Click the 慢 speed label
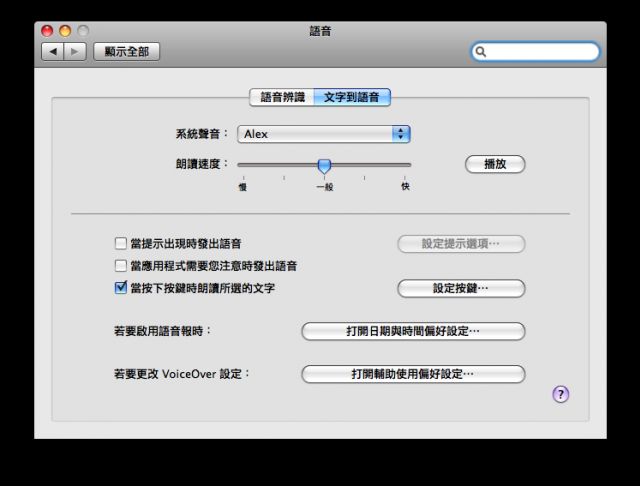The height and width of the screenshot is (486, 640). tap(243, 187)
